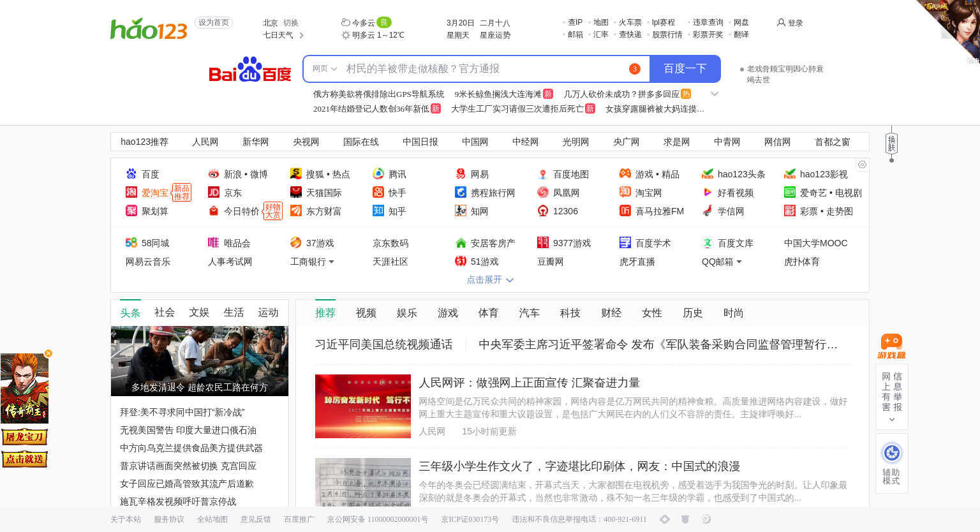Open the 三年级小学生作文火了 article title
The image size is (980, 532).
[579, 466]
